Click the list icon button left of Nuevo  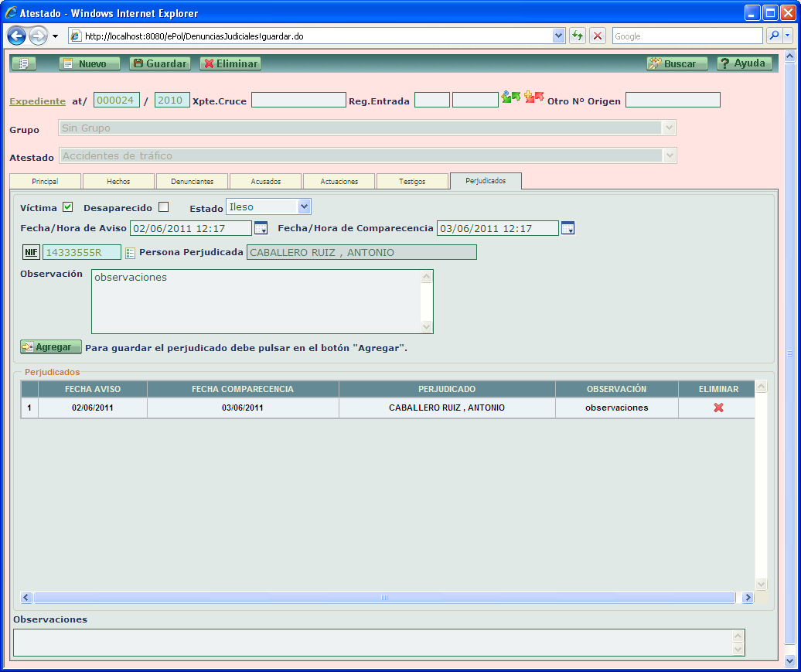coord(23,64)
